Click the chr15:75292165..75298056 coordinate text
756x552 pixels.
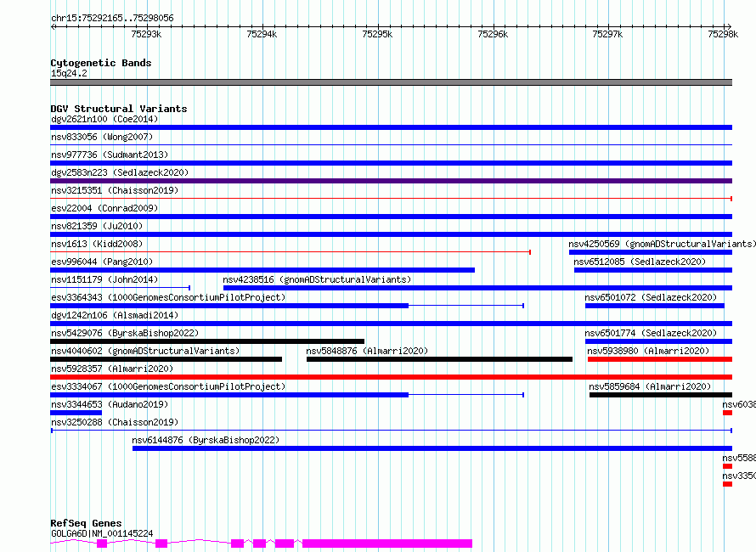[112, 19]
